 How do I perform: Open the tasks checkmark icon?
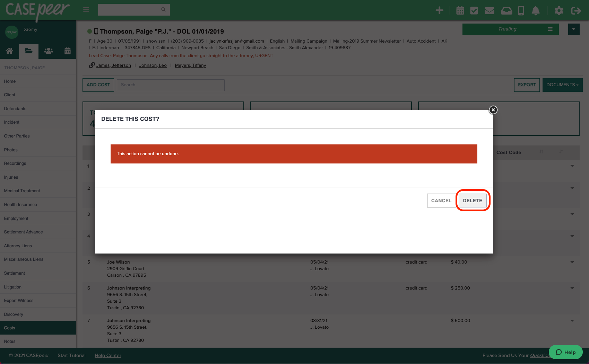[474, 10]
